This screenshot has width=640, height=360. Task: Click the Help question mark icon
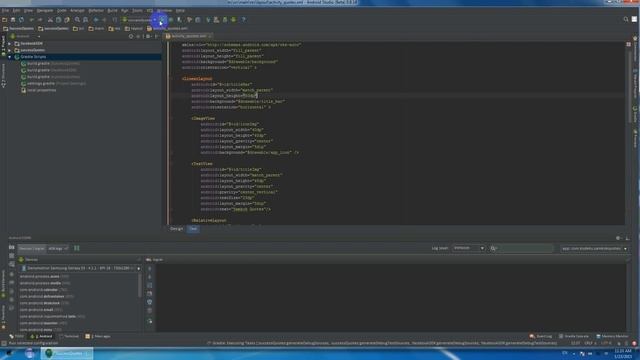tap(244, 20)
